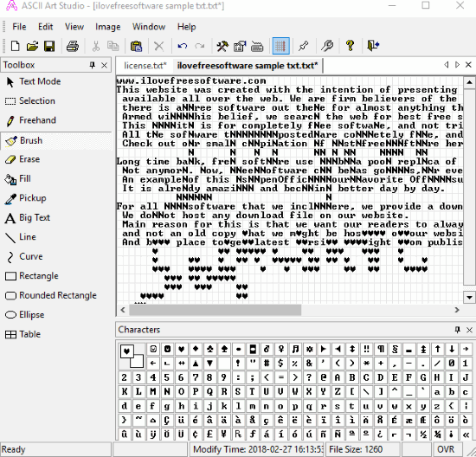Click the Paste clipboard toolbar icon

[136, 46]
